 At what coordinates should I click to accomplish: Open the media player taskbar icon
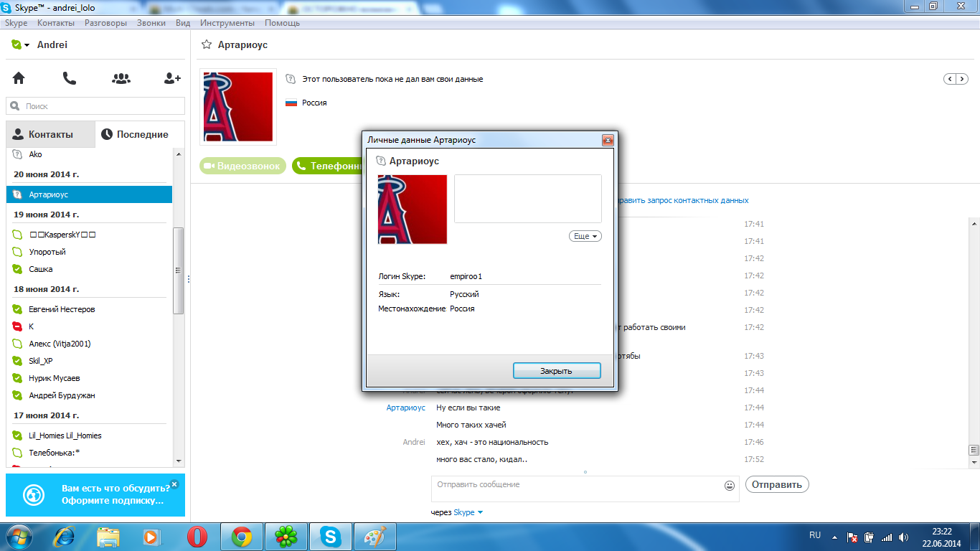151,537
